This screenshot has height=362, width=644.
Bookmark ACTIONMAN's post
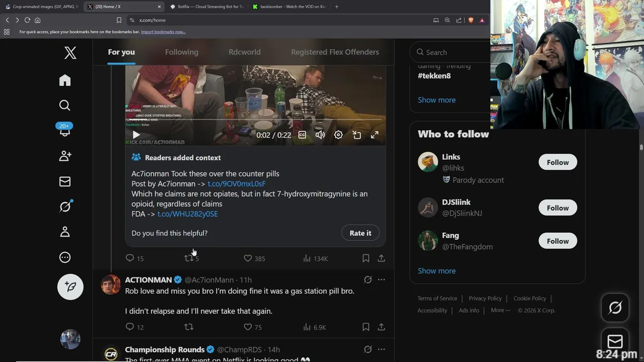click(x=366, y=327)
